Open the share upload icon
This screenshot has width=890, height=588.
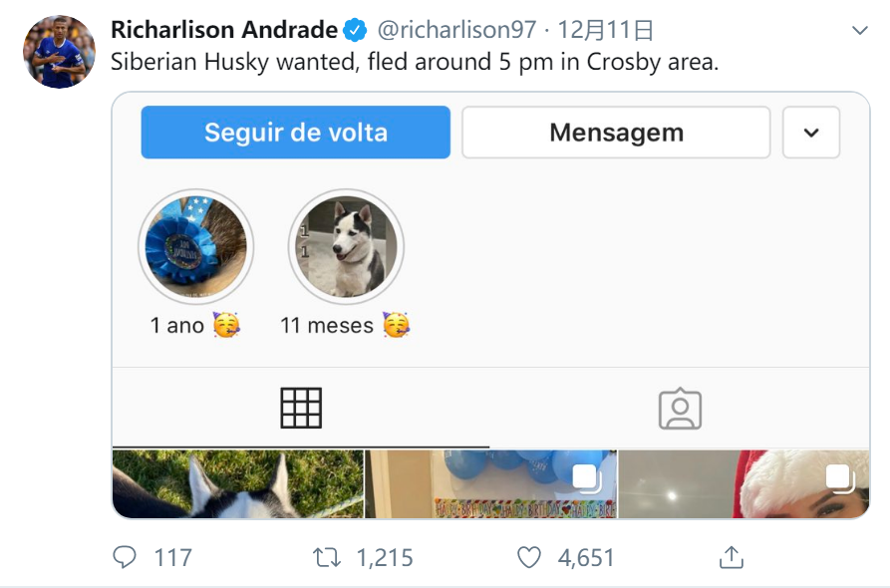(x=732, y=557)
